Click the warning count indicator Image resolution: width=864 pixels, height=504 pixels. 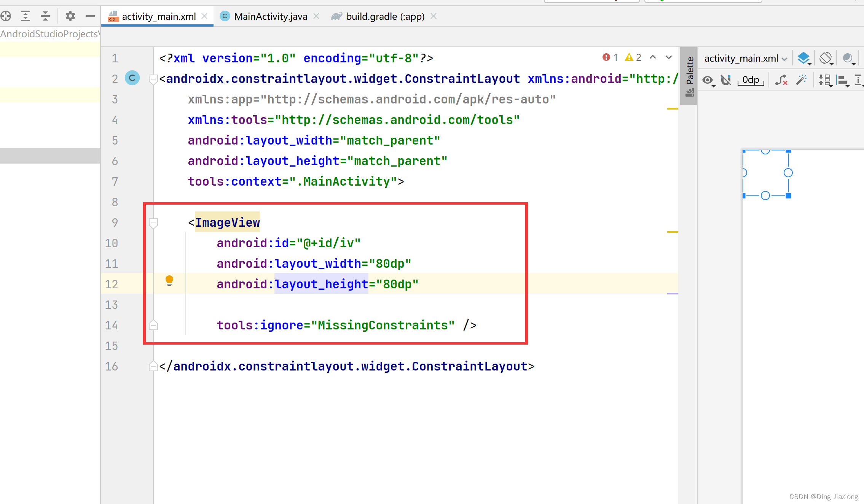point(633,57)
